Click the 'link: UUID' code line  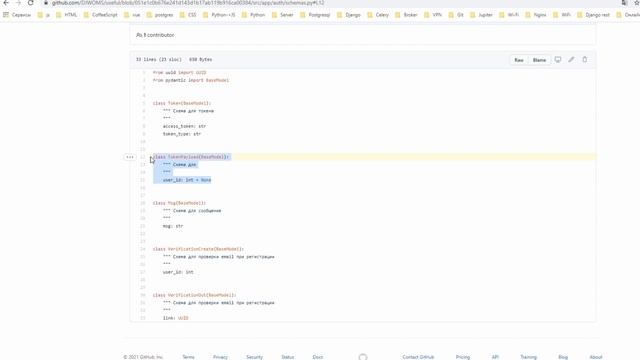tap(176, 318)
